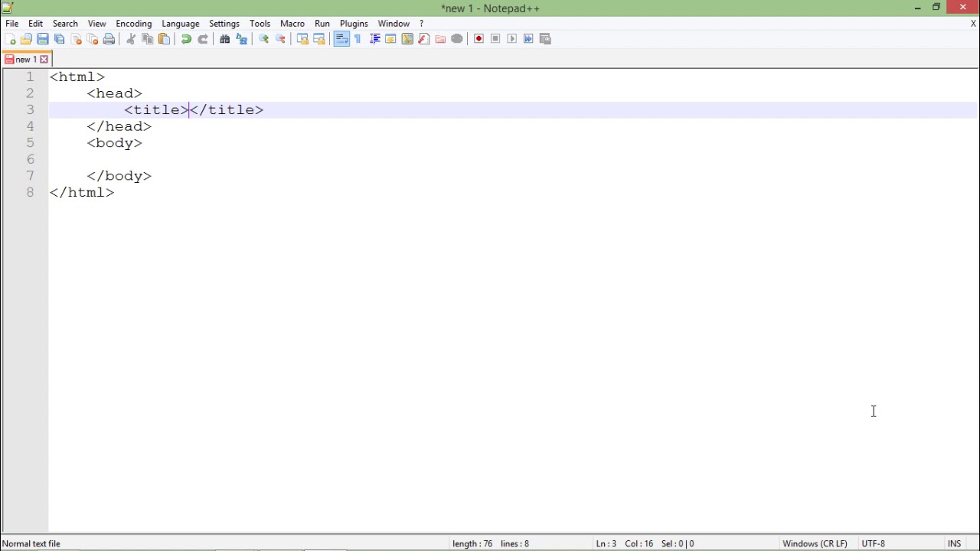Click the Zoom Out icon
The height and width of the screenshot is (551, 980).
(280, 39)
